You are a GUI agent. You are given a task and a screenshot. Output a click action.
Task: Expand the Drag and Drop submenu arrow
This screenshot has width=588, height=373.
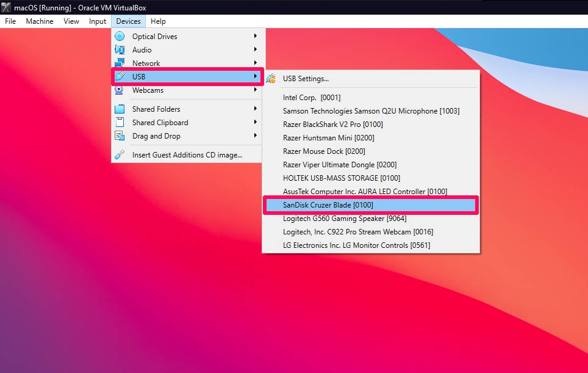(256, 136)
